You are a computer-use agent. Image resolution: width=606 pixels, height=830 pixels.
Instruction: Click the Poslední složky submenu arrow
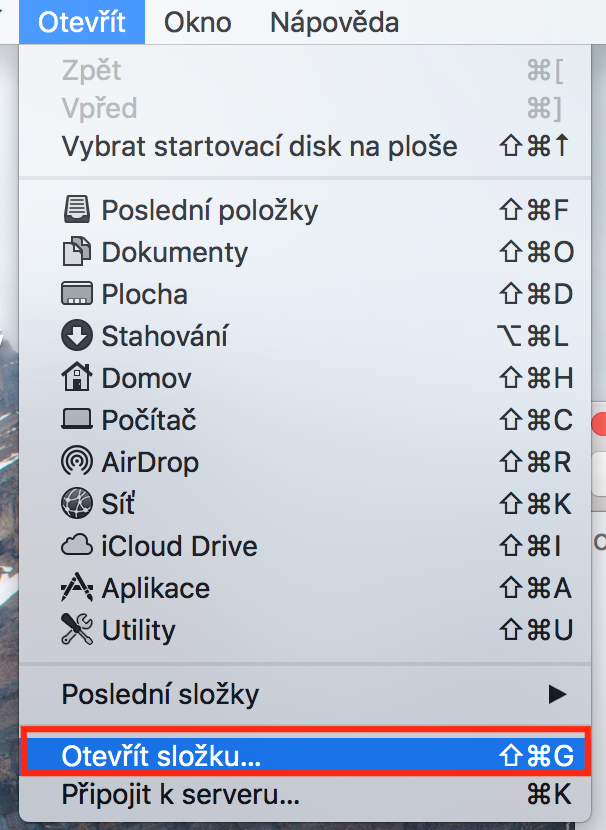[558, 694]
